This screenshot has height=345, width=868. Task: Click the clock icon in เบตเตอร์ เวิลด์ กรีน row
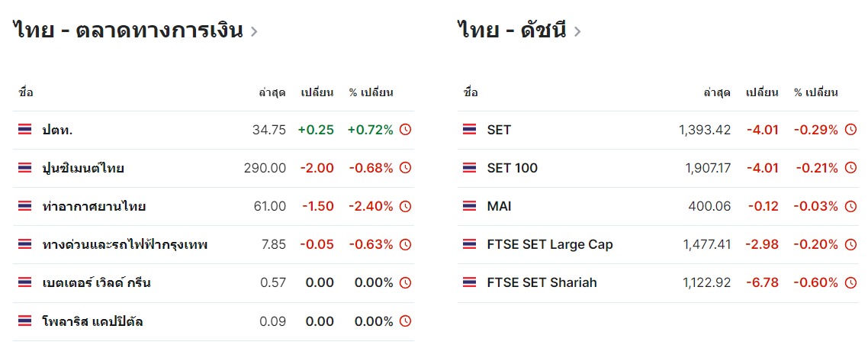(405, 282)
